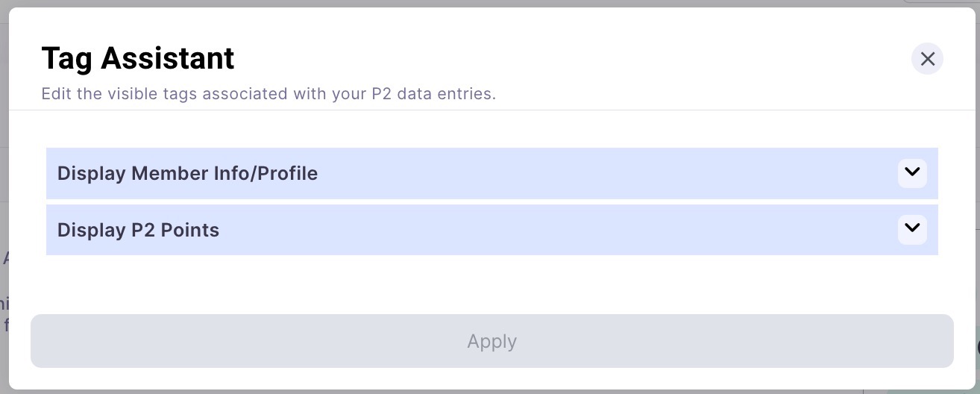Show tag options under Display P2 Points
980x394 pixels.
(x=492, y=230)
